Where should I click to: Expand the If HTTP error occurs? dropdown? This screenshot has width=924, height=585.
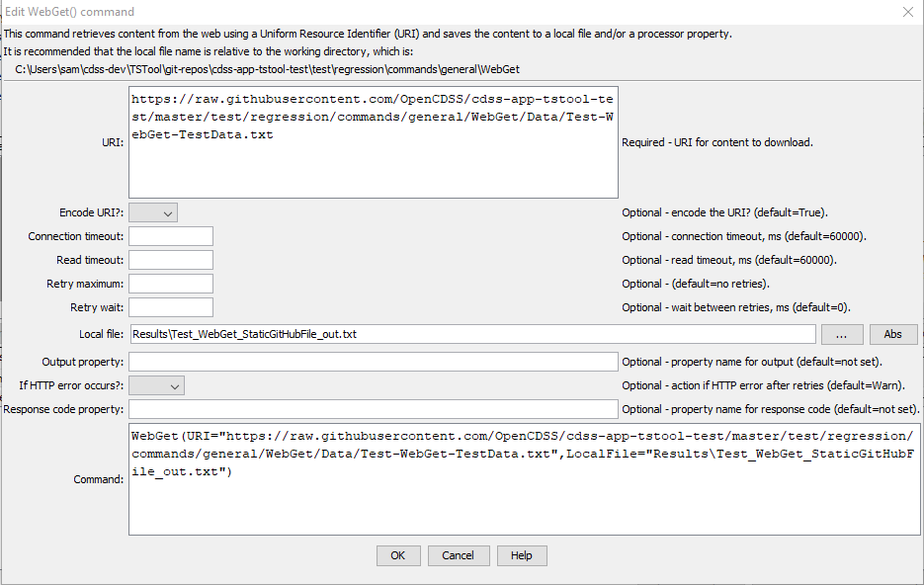click(x=157, y=385)
